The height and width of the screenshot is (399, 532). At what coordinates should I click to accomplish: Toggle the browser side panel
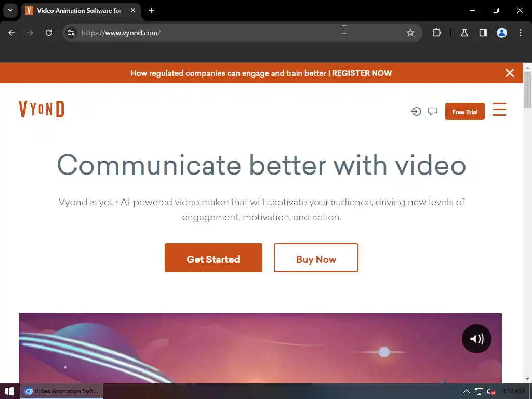[x=483, y=33]
